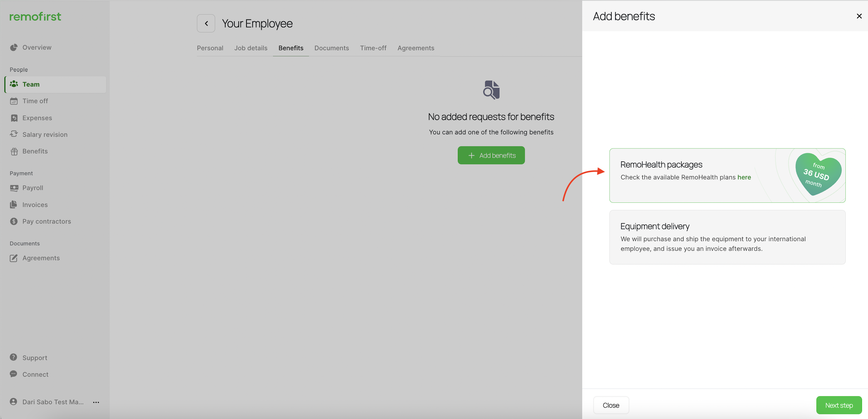Switch to the Personal tab
Viewport: 868px width, 419px height.
(210, 48)
